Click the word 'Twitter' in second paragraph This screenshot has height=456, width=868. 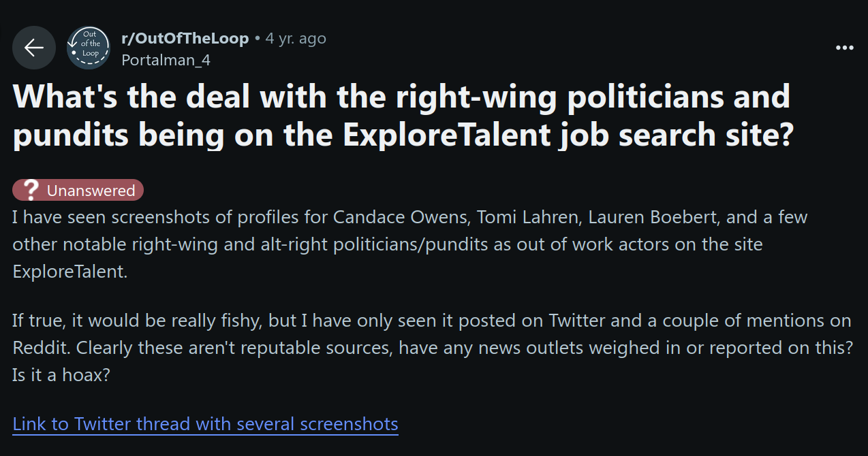coord(578,320)
